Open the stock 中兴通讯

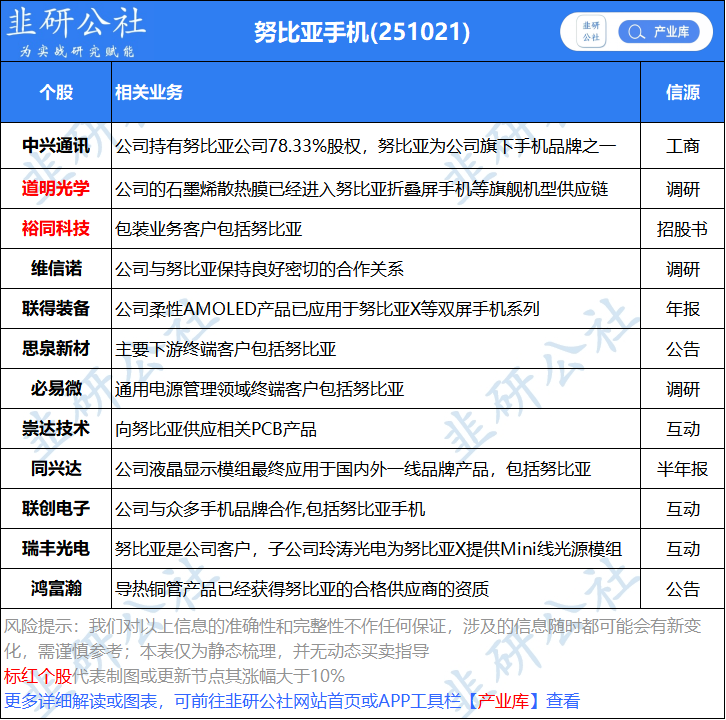[x=56, y=146]
